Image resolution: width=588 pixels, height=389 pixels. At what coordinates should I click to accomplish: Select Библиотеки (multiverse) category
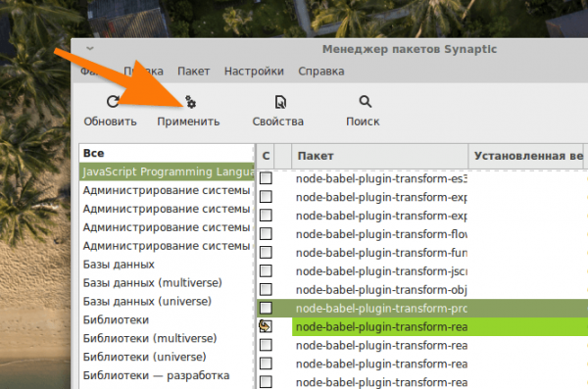coord(167,338)
